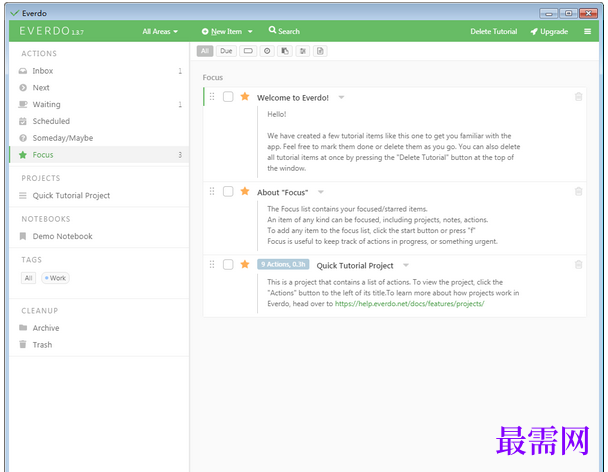Image resolution: width=608 pixels, height=472 pixels.
Task: Open the Next actions list
Action: pos(99,88)
